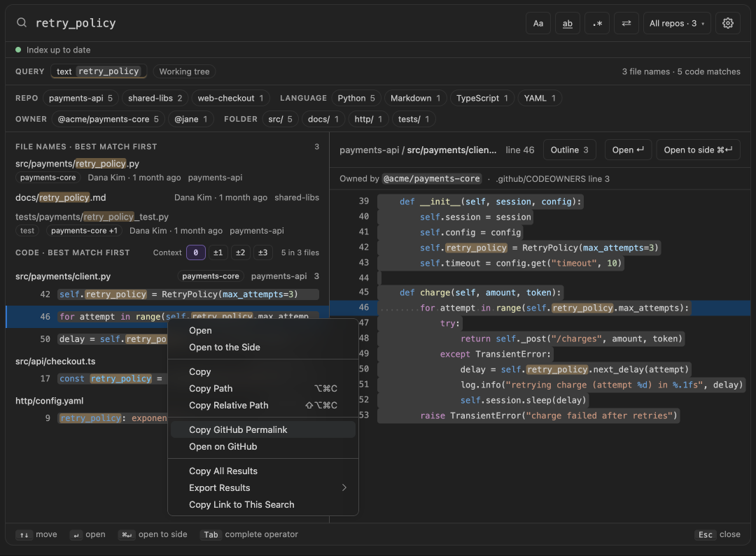Toggle the Working tree scope chip
The height and width of the screenshot is (556, 756).
[x=184, y=71]
